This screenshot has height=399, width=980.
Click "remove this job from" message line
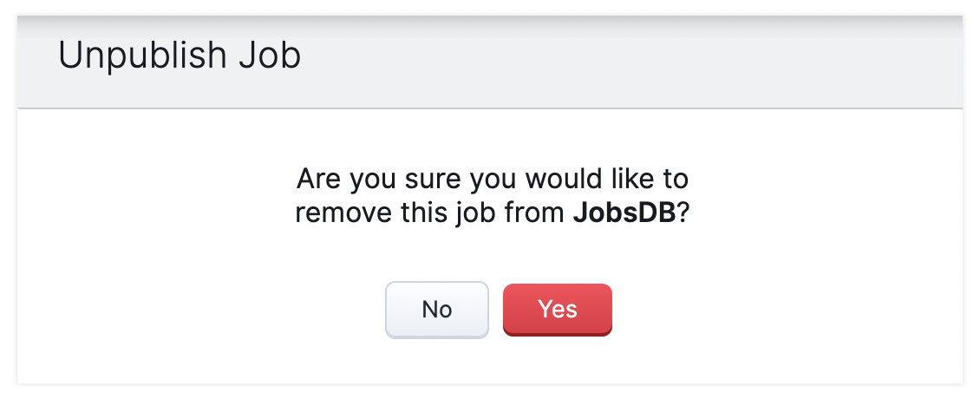coord(432,213)
